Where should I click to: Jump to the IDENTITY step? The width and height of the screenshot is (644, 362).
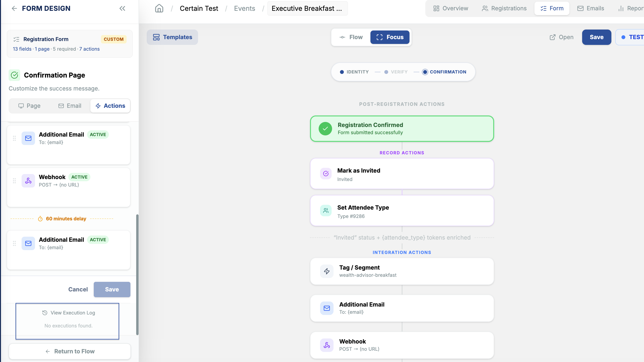[x=354, y=72]
